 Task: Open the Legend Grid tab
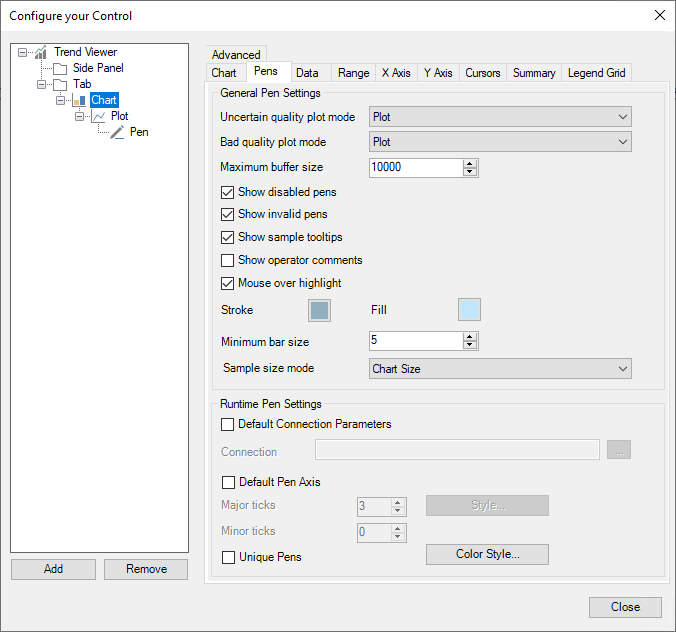tap(597, 73)
